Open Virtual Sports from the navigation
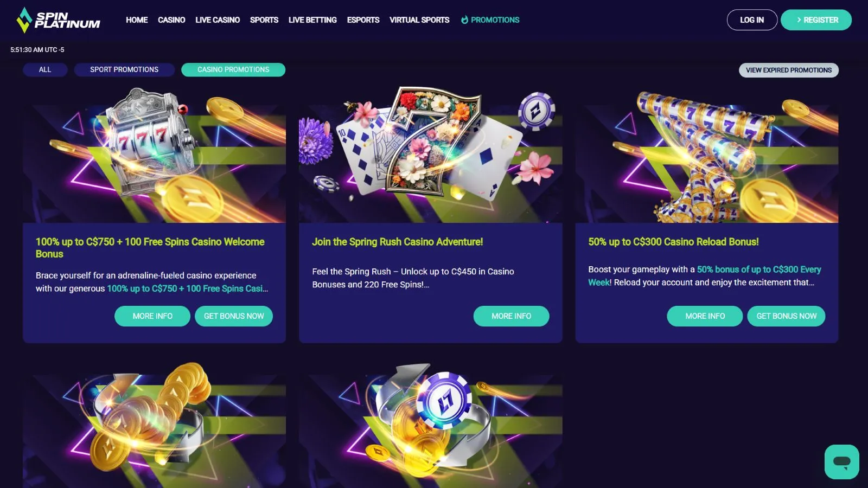This screenshot has width=868, height=488. click(419, 20)
